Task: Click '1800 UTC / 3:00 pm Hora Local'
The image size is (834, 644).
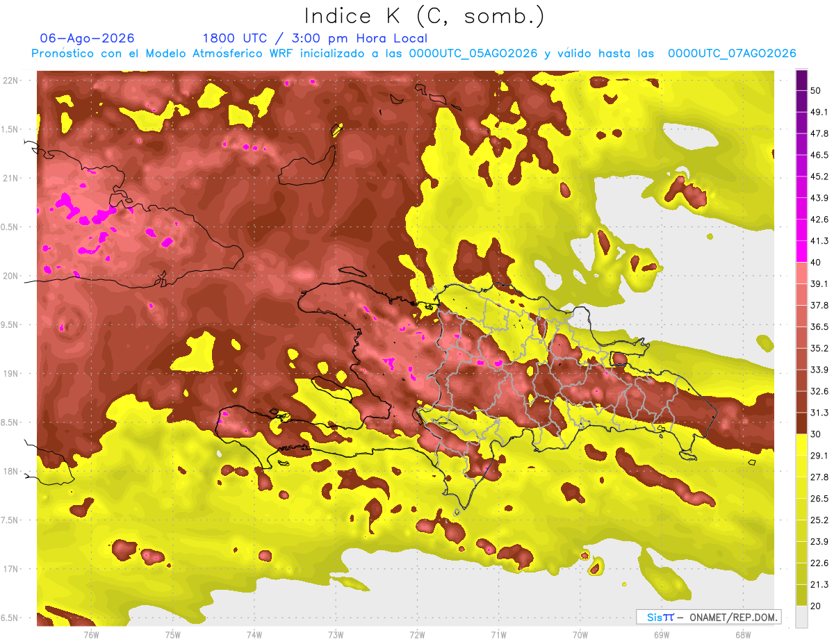Action: click(315, 38)
